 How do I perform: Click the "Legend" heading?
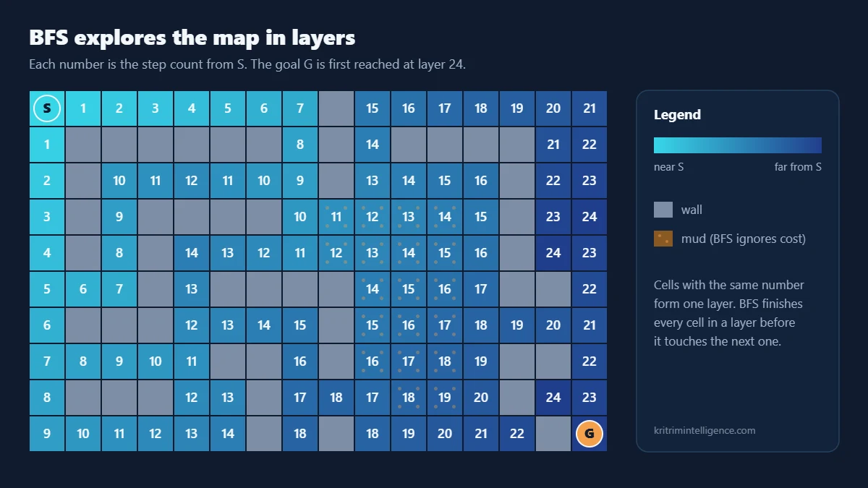tap(677, 114)
